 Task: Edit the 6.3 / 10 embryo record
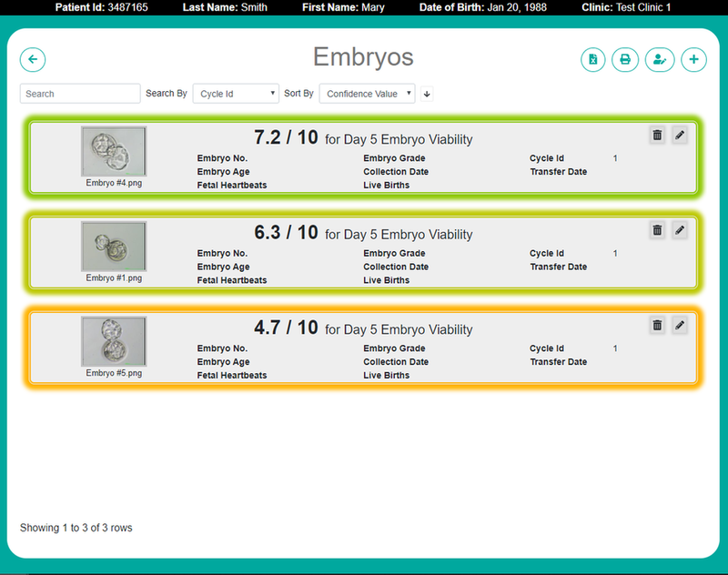679,230
